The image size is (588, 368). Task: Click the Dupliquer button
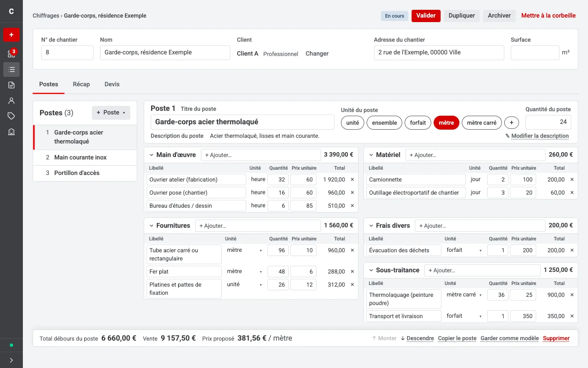462,16
